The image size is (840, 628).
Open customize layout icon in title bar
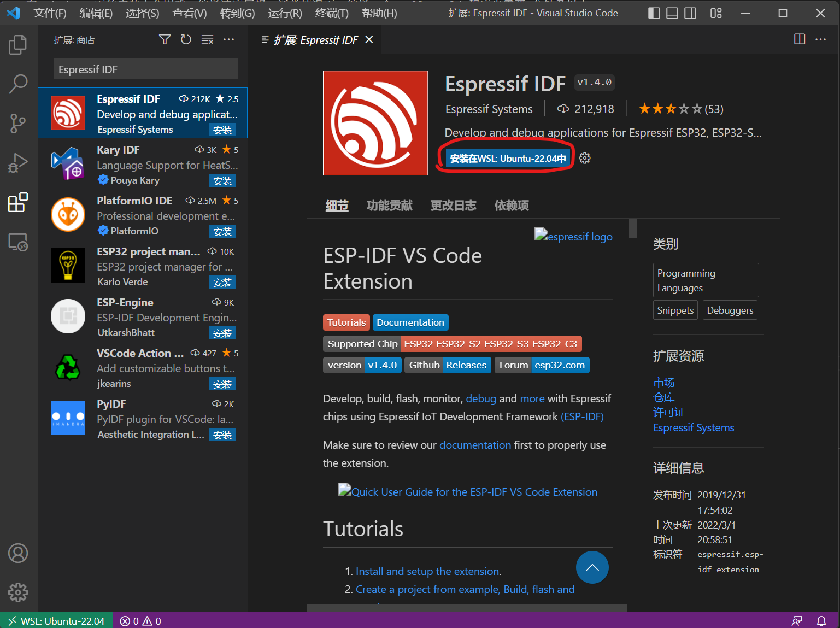point(716,13)
